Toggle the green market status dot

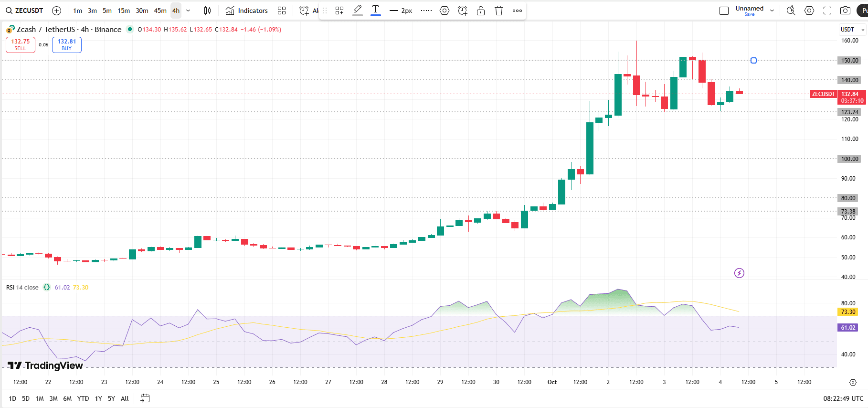(129, 29)
